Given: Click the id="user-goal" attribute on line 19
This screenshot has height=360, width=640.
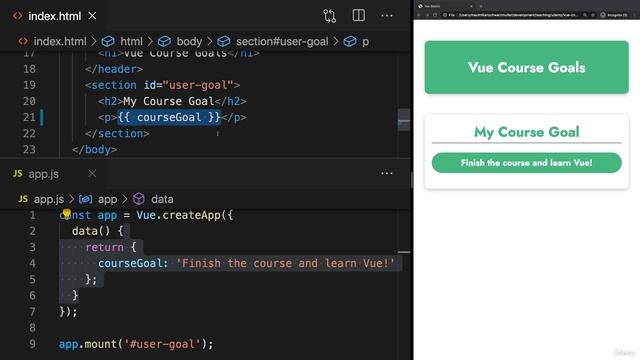Looking at the screenshot, I should [x=188, y=85].
